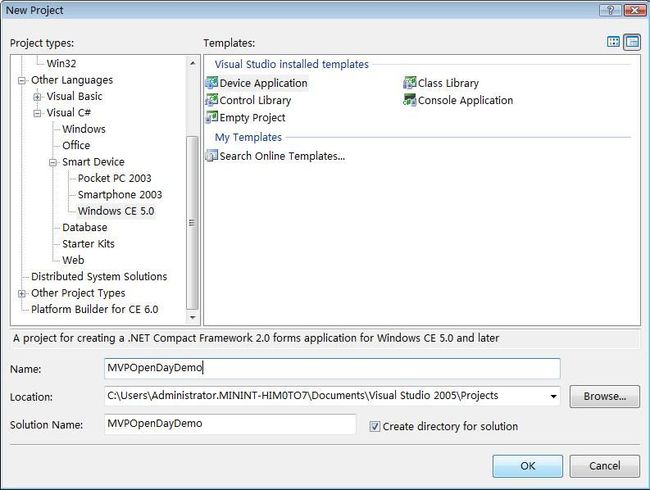The height and width of the screenshot is (490, 650).
Task: Click the project types scroll up arrow
Action: tap(192, 63)
